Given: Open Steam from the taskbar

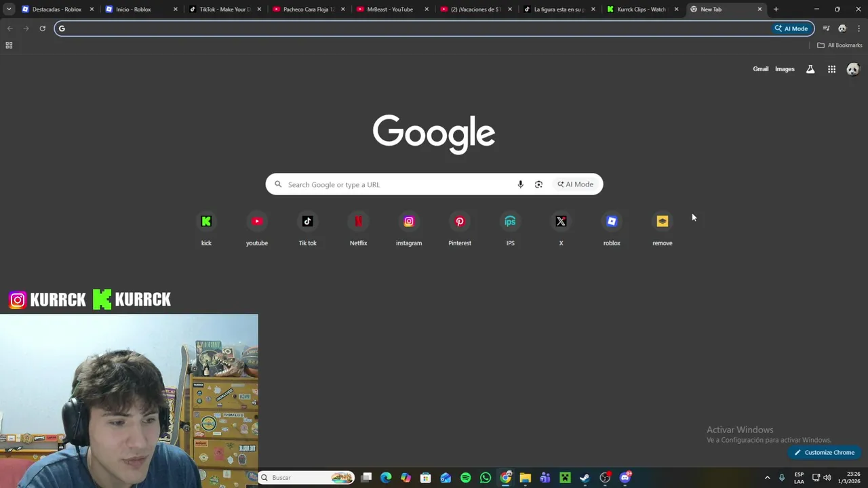Looking at the screenshot, I should pyautogui.click(x=585, y=478).
